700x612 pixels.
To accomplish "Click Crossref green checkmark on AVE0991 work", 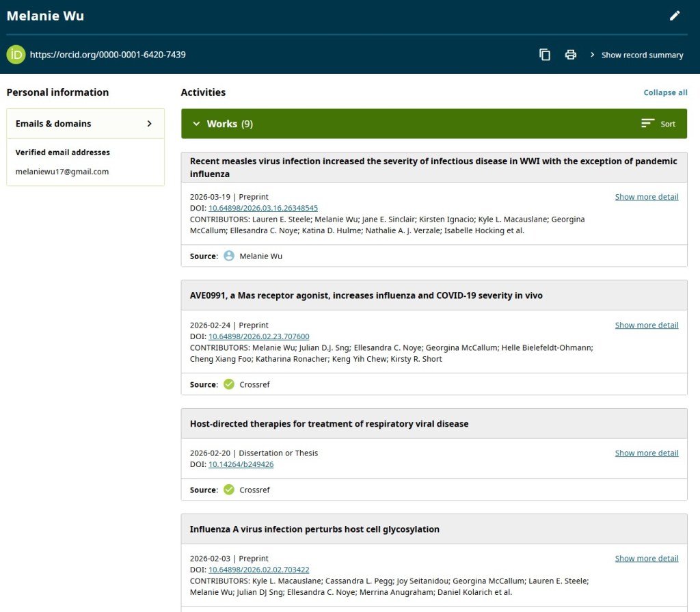I will (229, 384).
